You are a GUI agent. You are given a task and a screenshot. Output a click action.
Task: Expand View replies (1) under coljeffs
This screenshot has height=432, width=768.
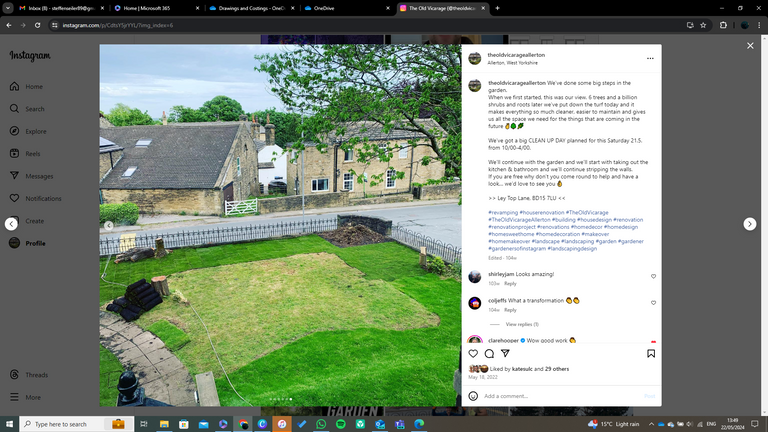click(522, 324)
